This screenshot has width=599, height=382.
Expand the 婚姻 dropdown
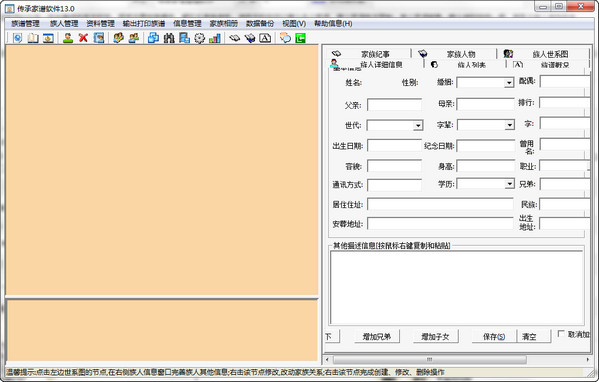click(x=509, y=83)
